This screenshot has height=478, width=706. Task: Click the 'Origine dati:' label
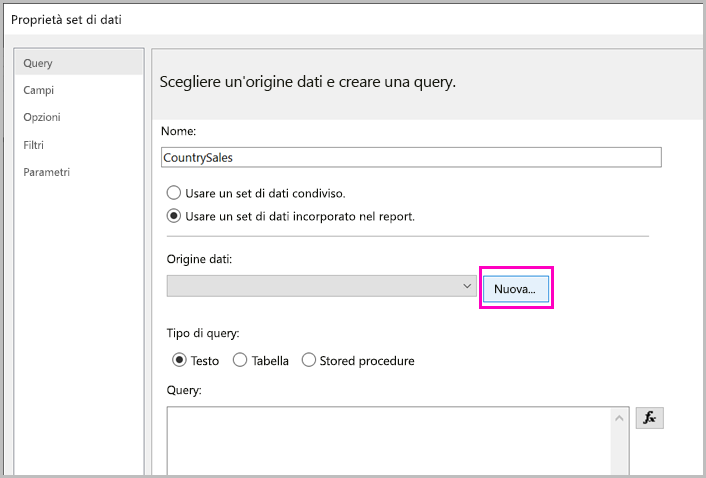point(199,260)
